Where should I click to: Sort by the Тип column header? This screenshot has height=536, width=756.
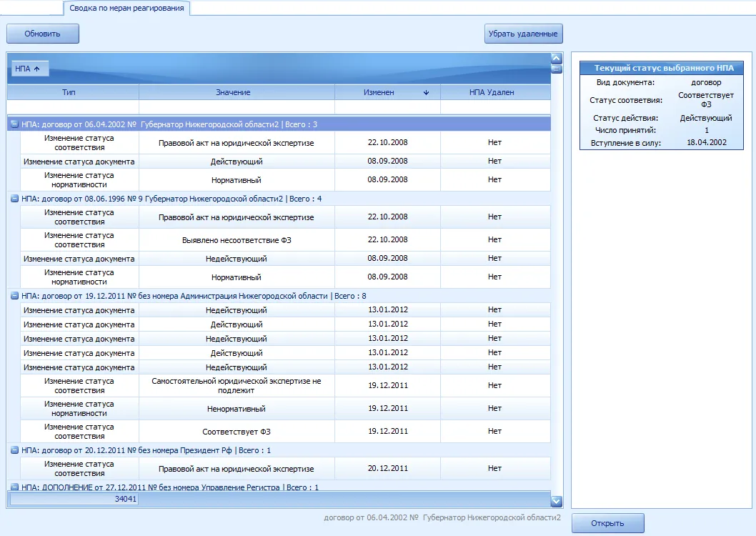point(73,92)
